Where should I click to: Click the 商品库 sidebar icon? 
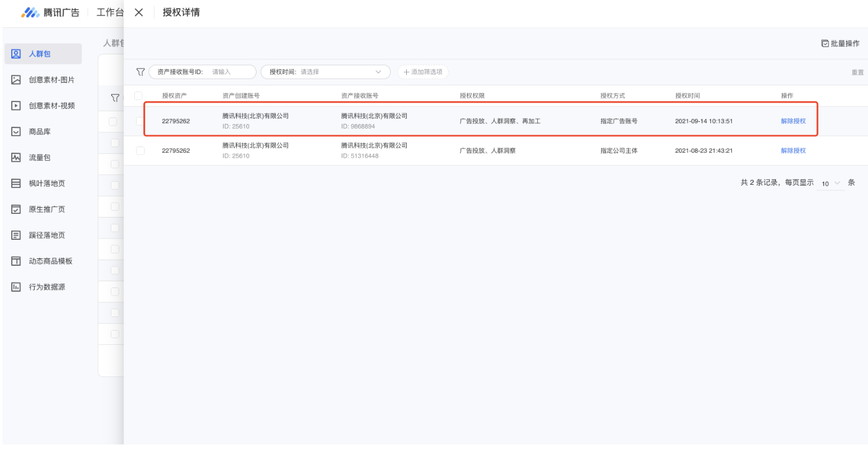click(17, 132)
